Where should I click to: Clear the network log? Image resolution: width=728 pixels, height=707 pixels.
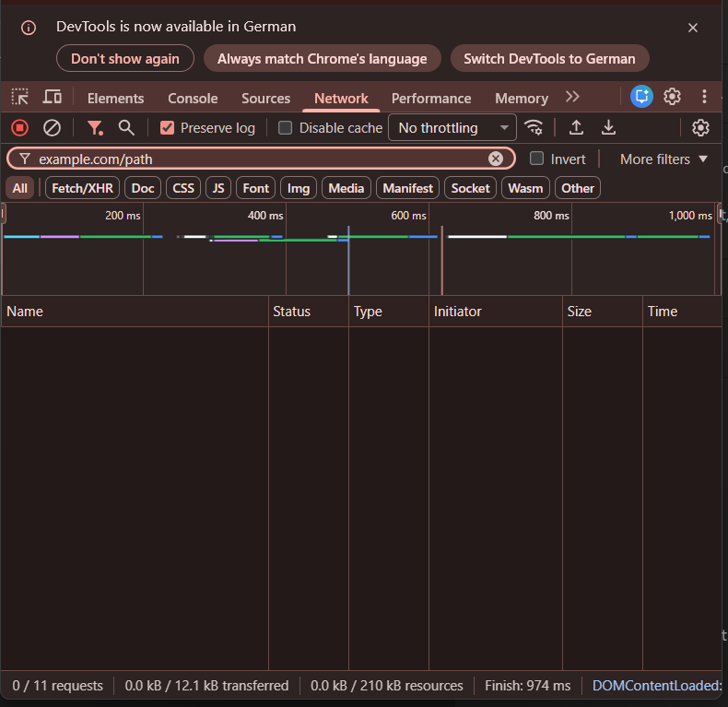tap(52, 128)
